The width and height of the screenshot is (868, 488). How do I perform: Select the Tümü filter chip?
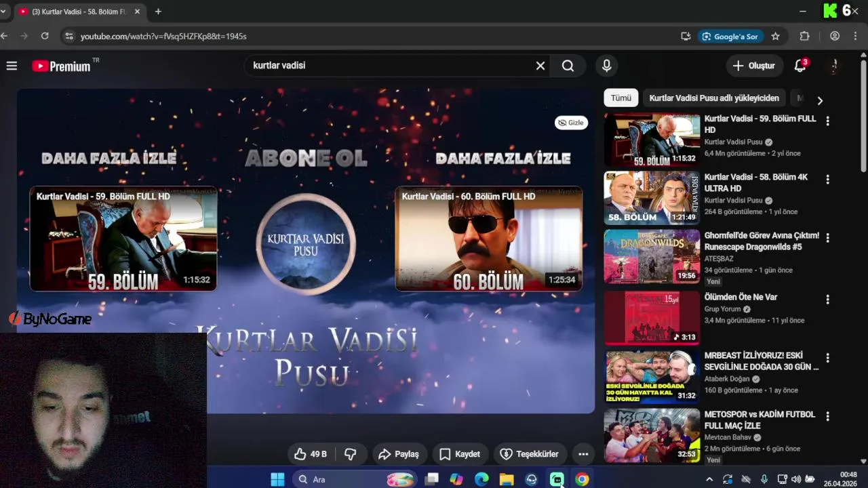pyautogui.click(x=620, y=98)
